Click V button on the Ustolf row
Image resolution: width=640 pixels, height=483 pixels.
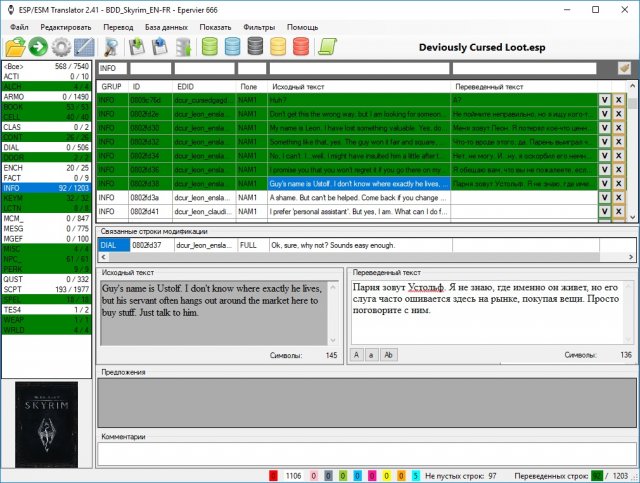click(x=604, y=184)
